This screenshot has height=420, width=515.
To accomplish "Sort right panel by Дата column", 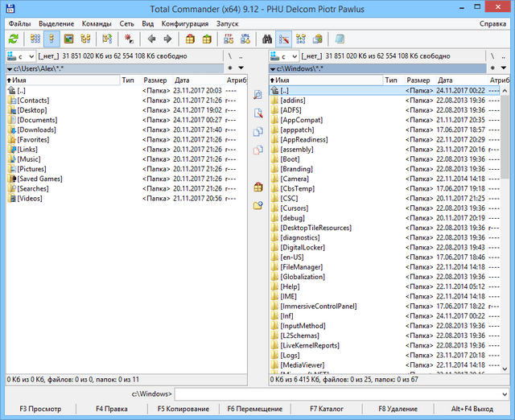I will pos(447,80).
